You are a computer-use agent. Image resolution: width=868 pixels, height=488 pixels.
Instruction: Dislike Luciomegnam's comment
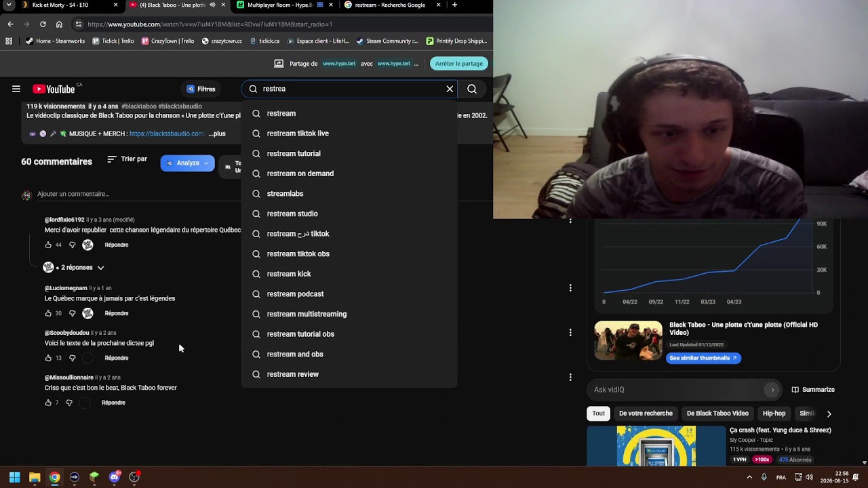coord(73,313)
